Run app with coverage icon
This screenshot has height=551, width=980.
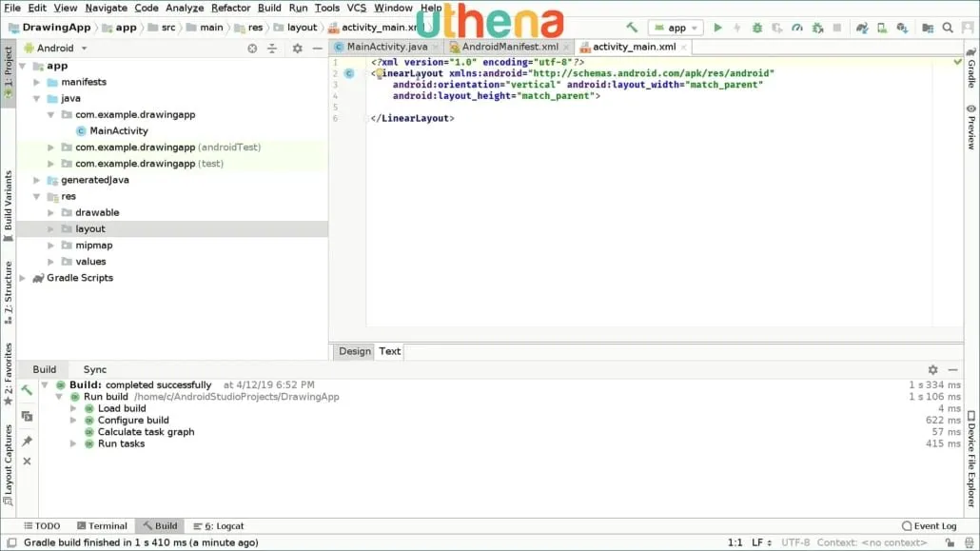tap(777, 28)
